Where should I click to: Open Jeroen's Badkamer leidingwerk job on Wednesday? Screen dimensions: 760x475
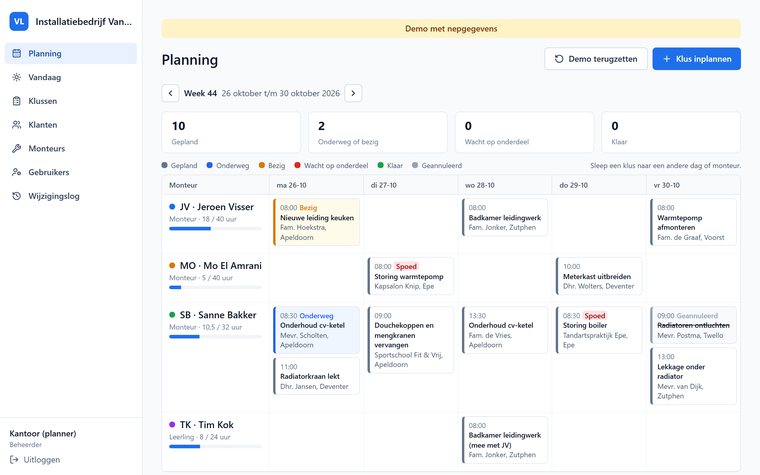click(x=505, y=217)
